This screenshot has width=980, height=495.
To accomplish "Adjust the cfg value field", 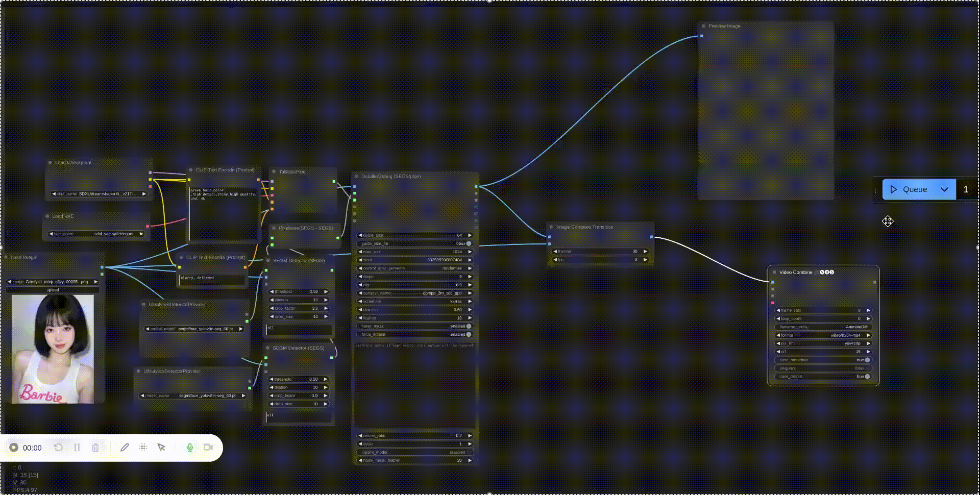I will tap(415, 285).
